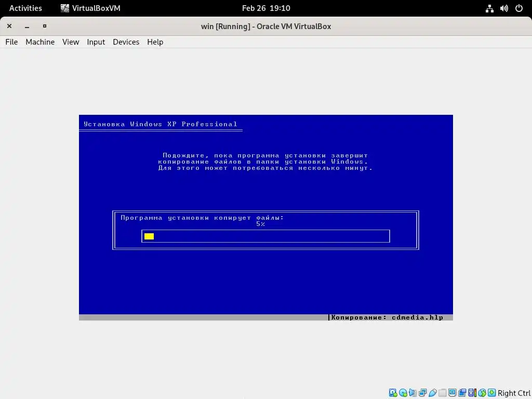This screenshot has height=399, width=532.
Task: Click the network icon in top bar
Action: (489, 8)
